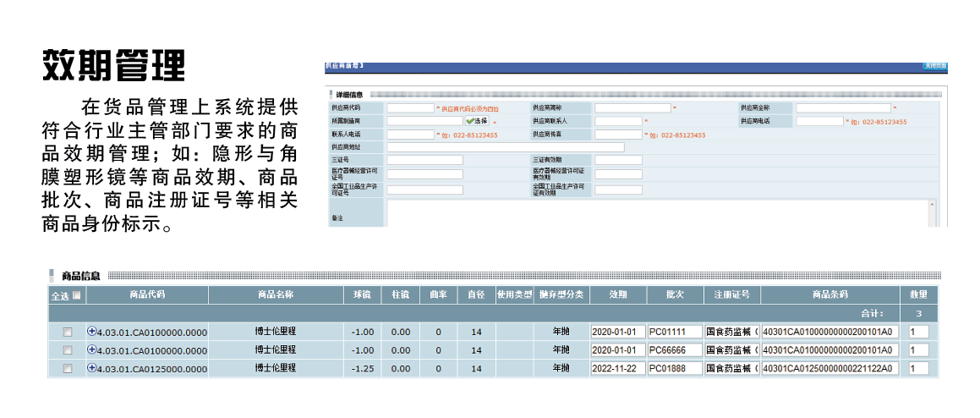Click the 供应商全称 input field
The width and height of the screenshot is (980, 418).
coord(843,108)
